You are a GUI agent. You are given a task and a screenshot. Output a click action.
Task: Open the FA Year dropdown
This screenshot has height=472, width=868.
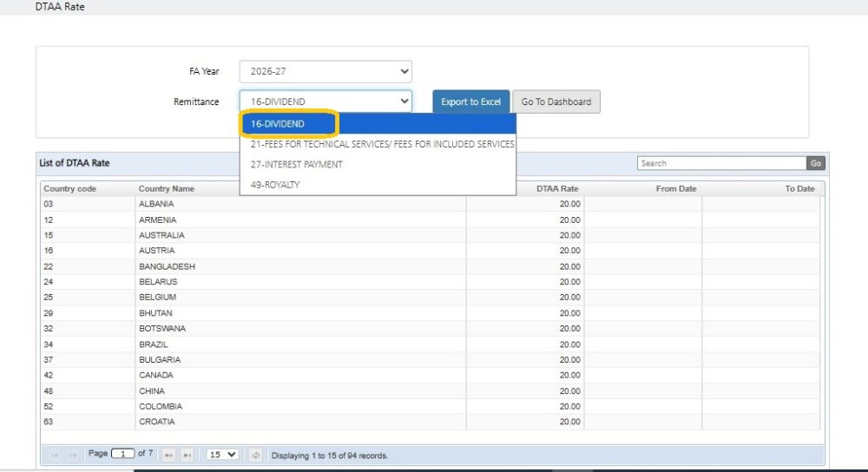[325, 71]
